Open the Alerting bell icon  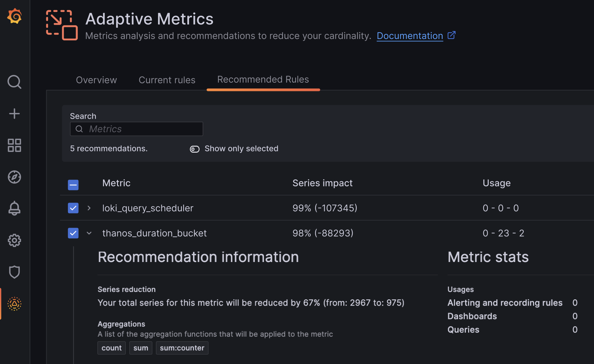(x=14, y=208)
